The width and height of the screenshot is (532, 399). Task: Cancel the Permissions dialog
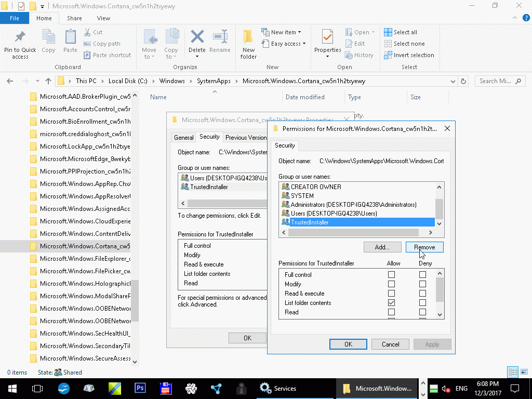pos(390,344)
